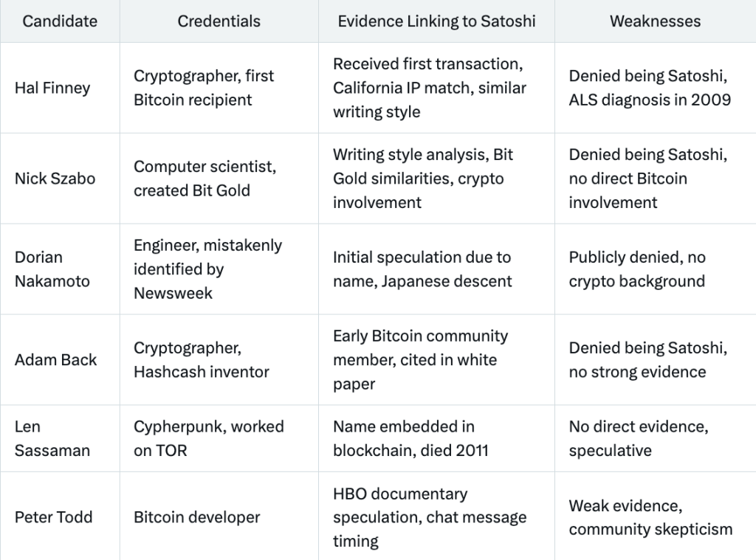Select the 'Name embedded in blockchain' evidence cell
The height and width of the screenshot is (560, 756).
point(410,438)
